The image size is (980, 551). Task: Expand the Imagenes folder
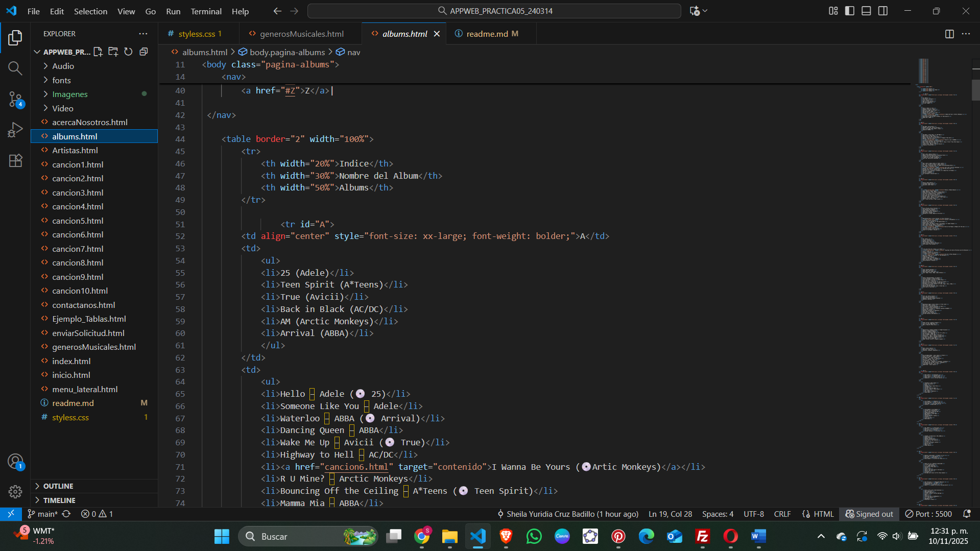tap(69, 94)
